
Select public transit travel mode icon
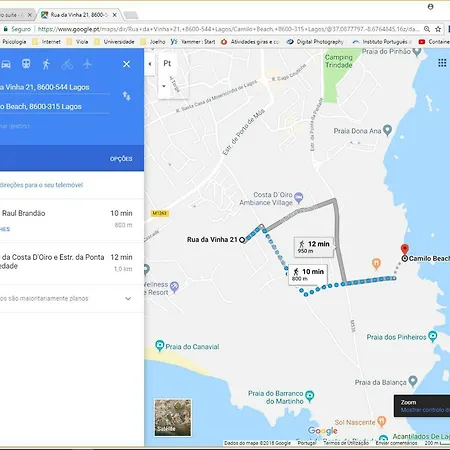pos(26,64)
